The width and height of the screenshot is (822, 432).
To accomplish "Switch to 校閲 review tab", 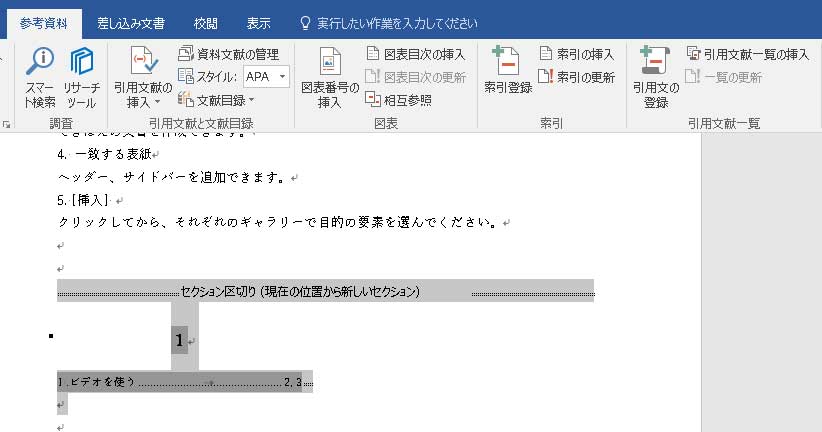I will point(206,22).
